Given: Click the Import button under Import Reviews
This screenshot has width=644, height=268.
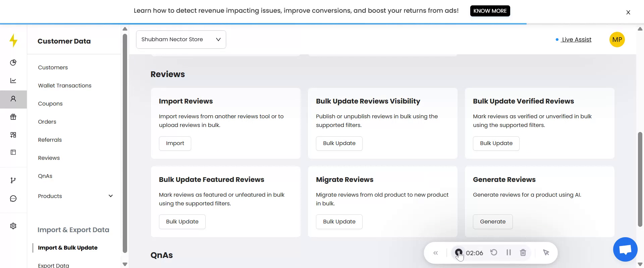Looking at the screenshot, I should [175, 143].
